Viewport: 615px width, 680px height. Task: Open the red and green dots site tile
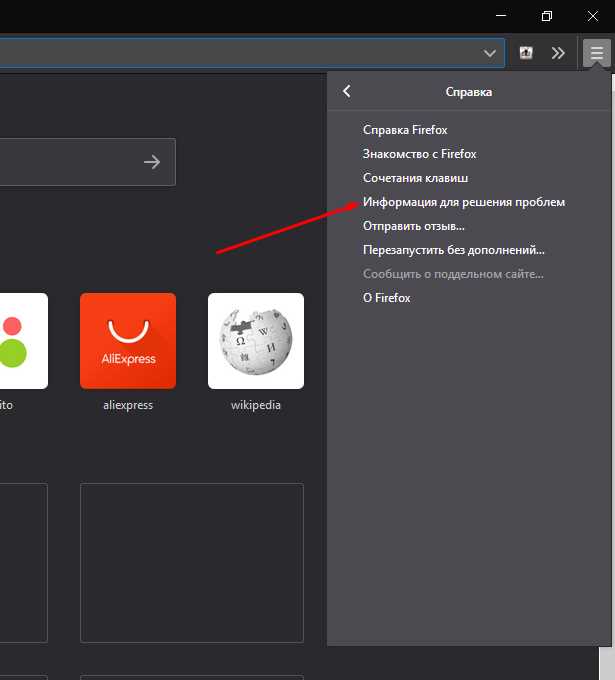click(x=24, y=341)
